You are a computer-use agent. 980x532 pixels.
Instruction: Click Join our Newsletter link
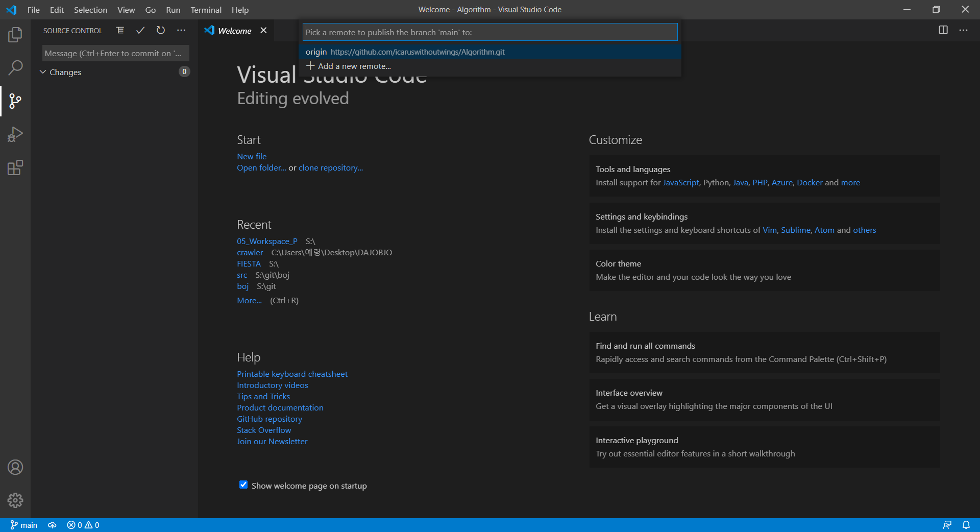(272, 441)
